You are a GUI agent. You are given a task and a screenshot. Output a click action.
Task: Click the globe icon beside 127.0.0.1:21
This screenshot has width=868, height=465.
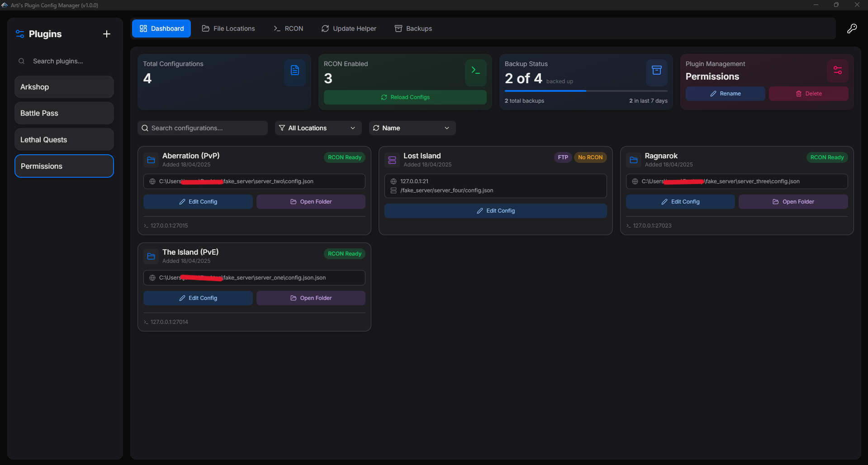pyautogui.click(x=394, y=181)
